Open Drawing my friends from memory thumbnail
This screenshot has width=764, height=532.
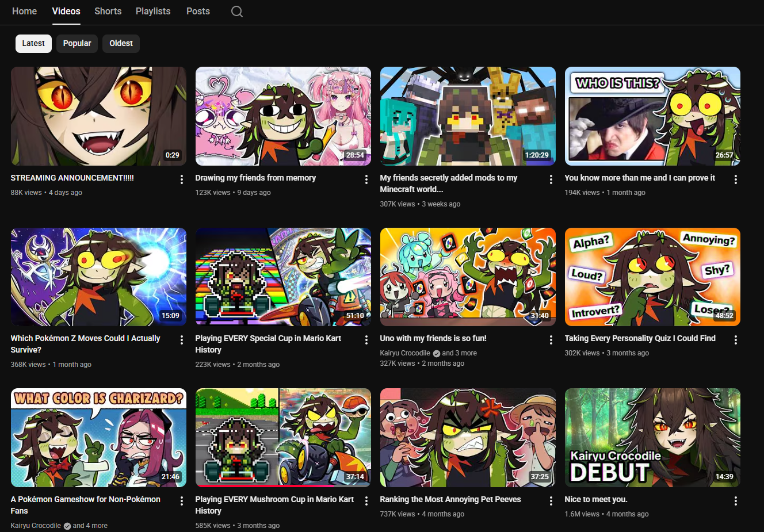tap(283, 116)
